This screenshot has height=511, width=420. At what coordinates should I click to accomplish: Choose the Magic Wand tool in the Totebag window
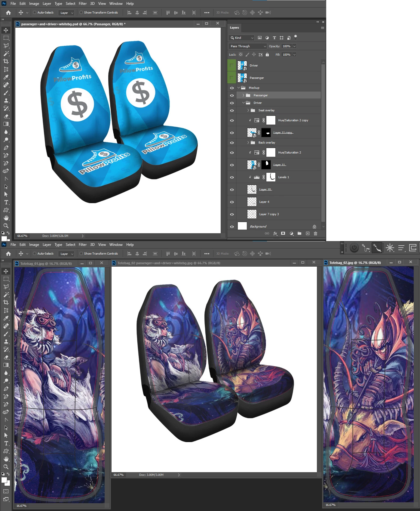(6, 295)
